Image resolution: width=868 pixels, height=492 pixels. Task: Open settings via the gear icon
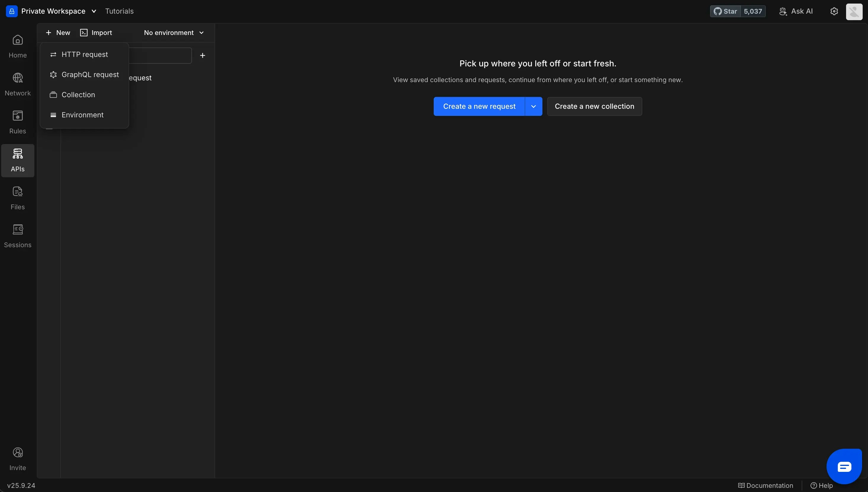coord(834,11)
